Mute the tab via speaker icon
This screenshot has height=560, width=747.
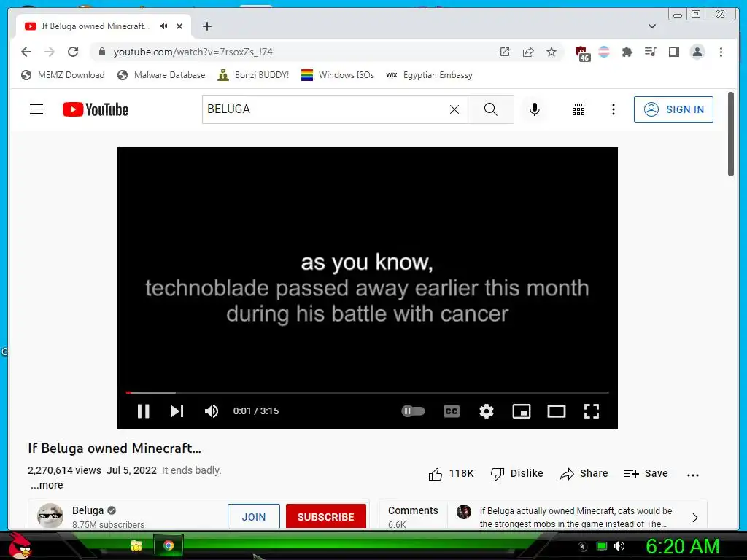click(x=164, y=26)
